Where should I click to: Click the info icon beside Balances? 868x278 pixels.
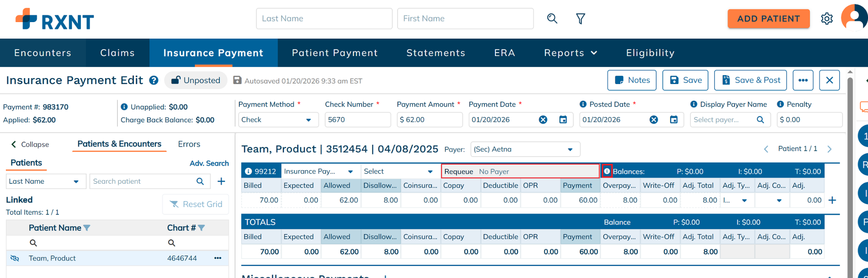click(607, 171)
